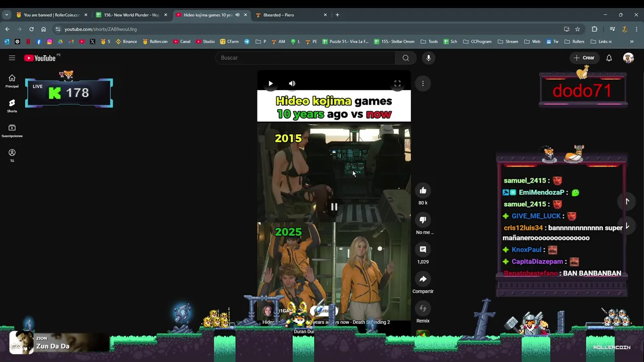Switch to 8bearded – Piero tab
The width and height of the screenshot is (644, 362).
click(291, 15)
